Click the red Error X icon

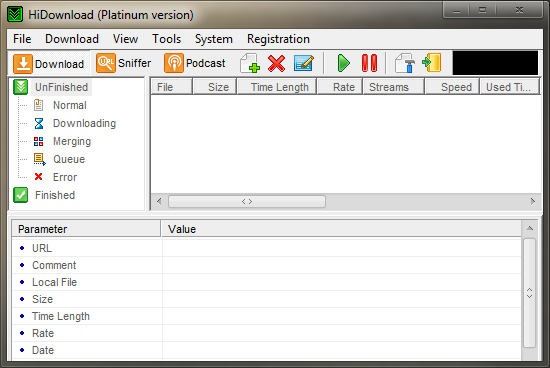coord(39,177)
